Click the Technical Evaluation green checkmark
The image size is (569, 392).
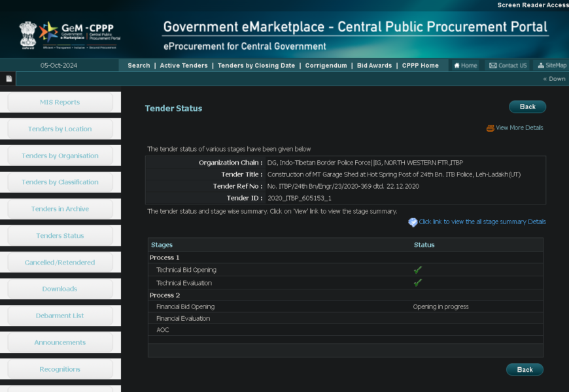[418, 283]
